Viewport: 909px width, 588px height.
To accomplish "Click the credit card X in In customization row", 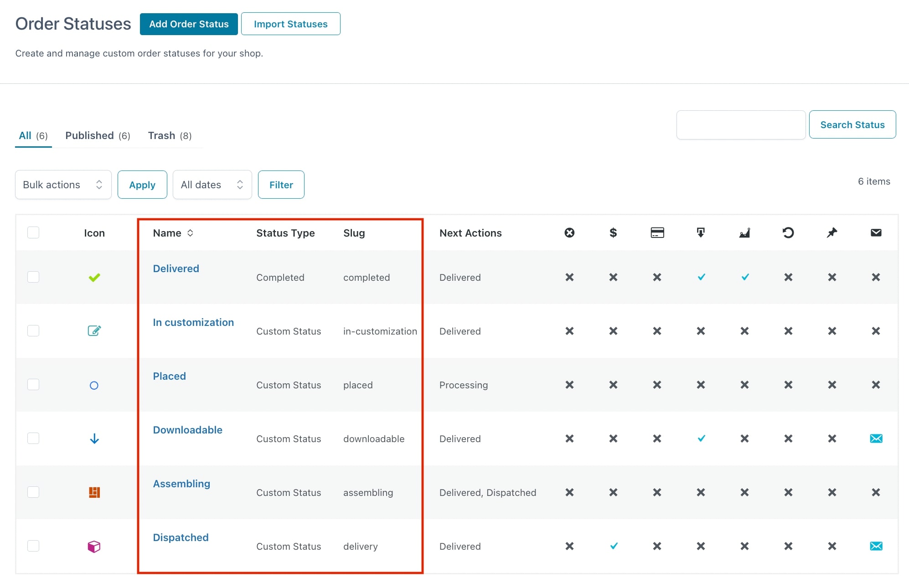I will point(657,331).
